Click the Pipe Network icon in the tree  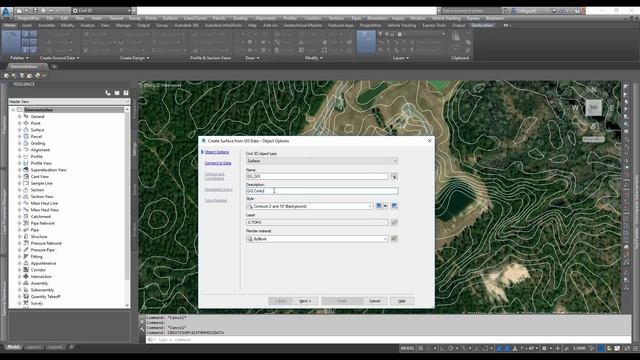coord(26,223)
